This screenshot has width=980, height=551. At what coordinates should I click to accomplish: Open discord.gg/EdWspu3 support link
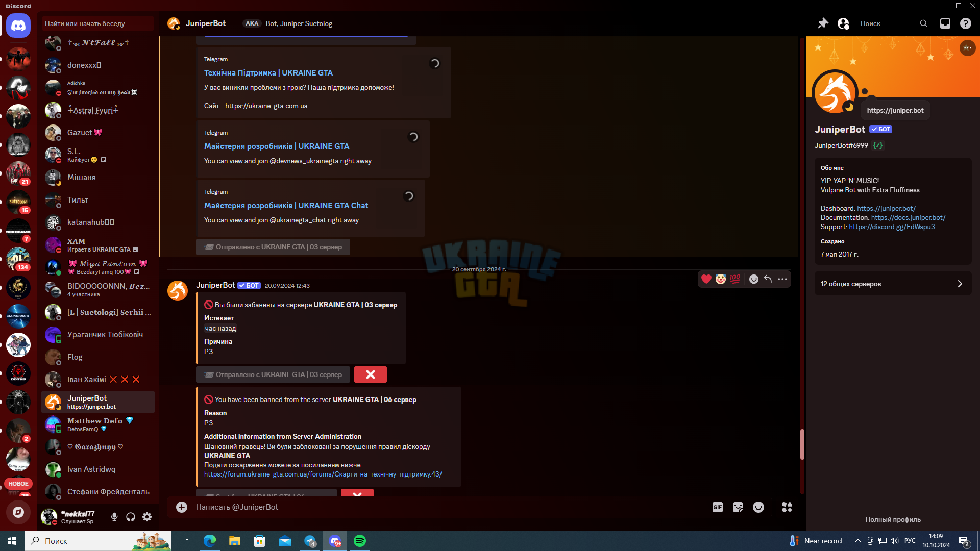[x=892, y=227]
